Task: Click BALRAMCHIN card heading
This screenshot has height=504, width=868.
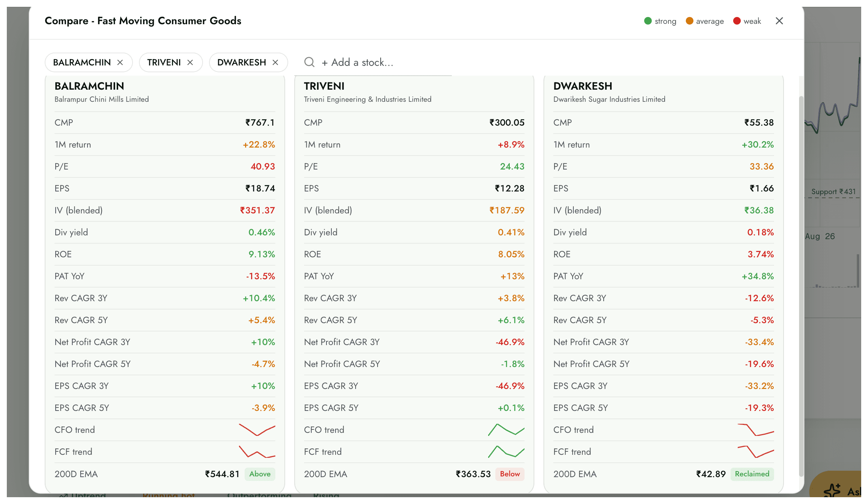Action: click(89, 86)
